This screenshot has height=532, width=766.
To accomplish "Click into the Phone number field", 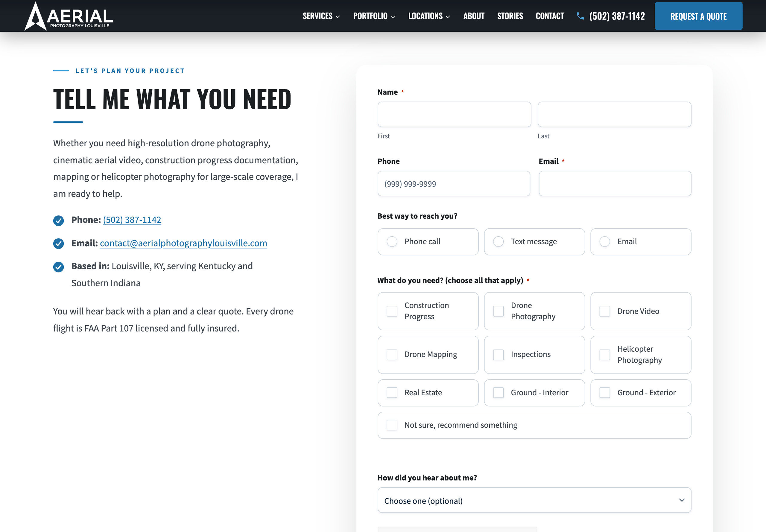I will (x=454, y=184).
